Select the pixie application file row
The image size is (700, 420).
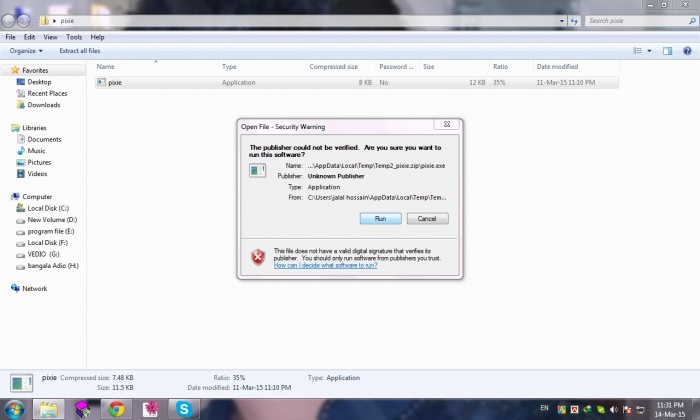357,83
